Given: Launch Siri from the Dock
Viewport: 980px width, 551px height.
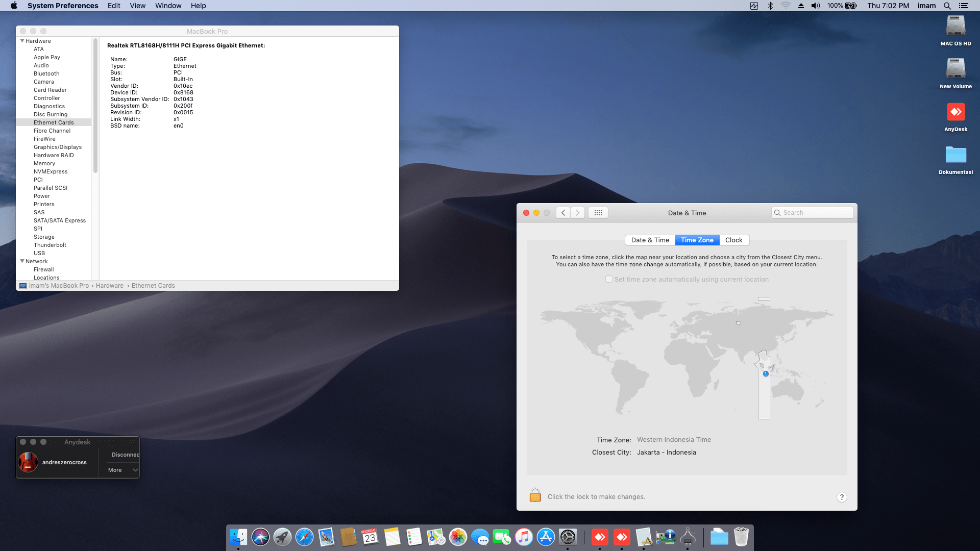Looking at the screenshot, I should (260, 537).
